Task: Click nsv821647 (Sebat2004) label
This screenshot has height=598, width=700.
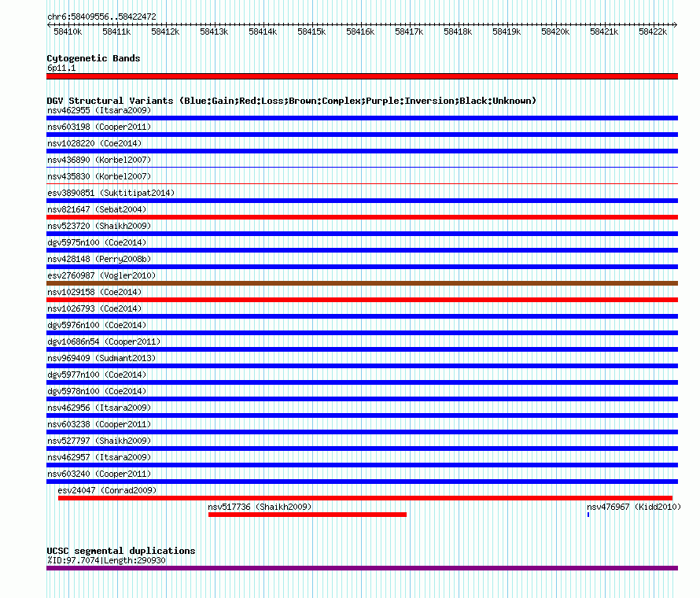Action: point(97,209)
